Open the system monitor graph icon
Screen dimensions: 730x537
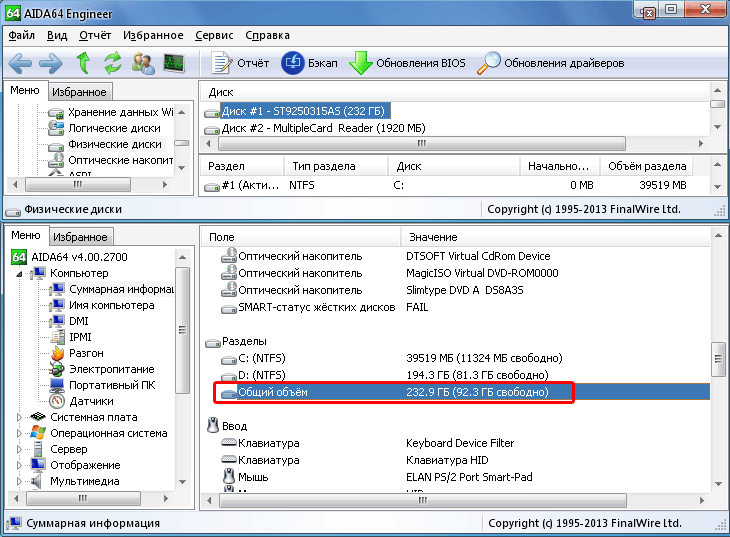pos(174,63)
